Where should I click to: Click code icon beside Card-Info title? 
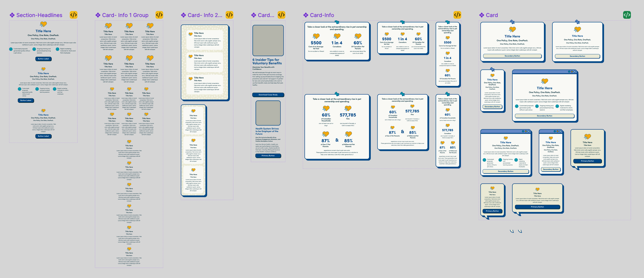(457, 15)
